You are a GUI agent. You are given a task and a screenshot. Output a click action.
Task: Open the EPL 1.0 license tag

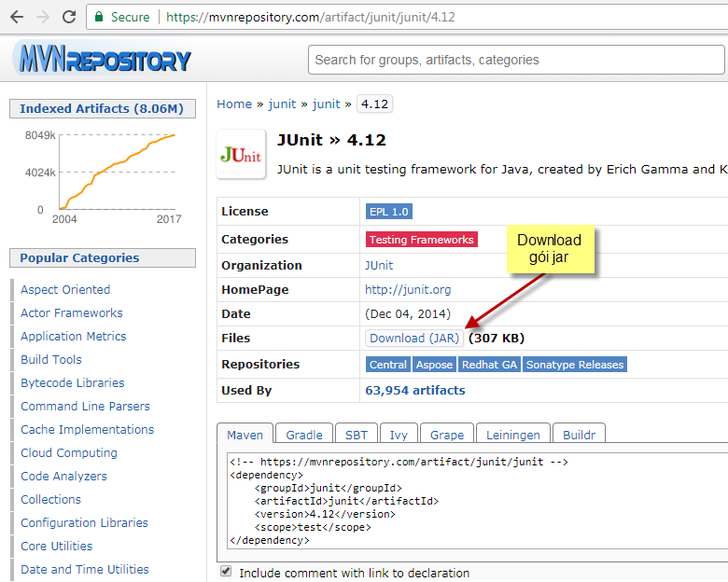[389, 212]
